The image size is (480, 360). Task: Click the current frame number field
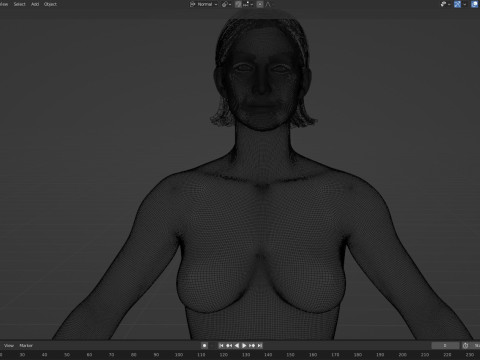pyautogui.click(x=445, y=346)
